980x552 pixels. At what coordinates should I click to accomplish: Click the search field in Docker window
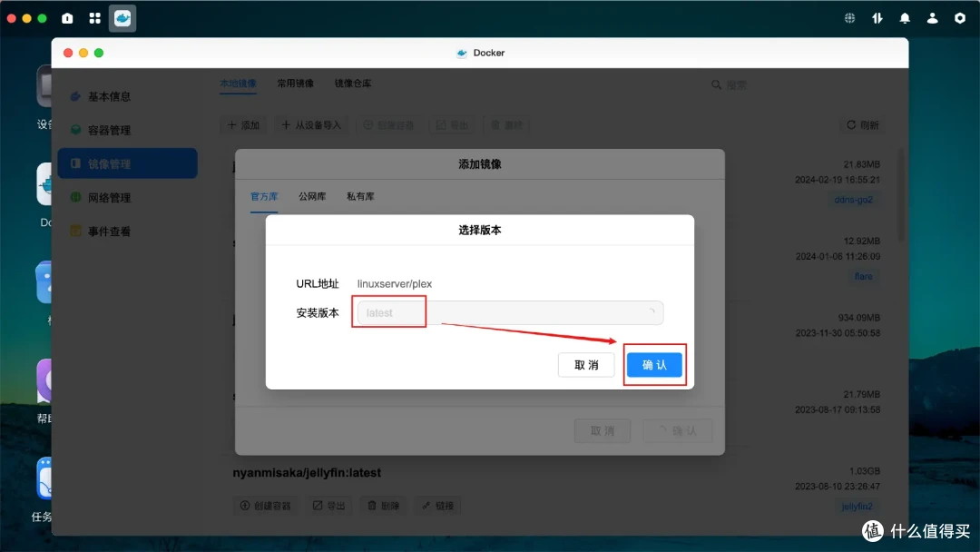pos(795,84)
